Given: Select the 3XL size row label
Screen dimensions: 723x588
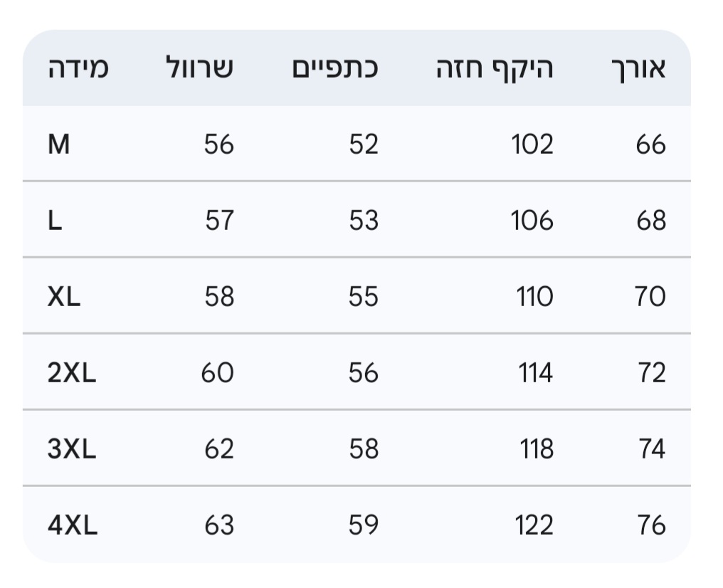Looking at the screenshot, I should point(72,449).
